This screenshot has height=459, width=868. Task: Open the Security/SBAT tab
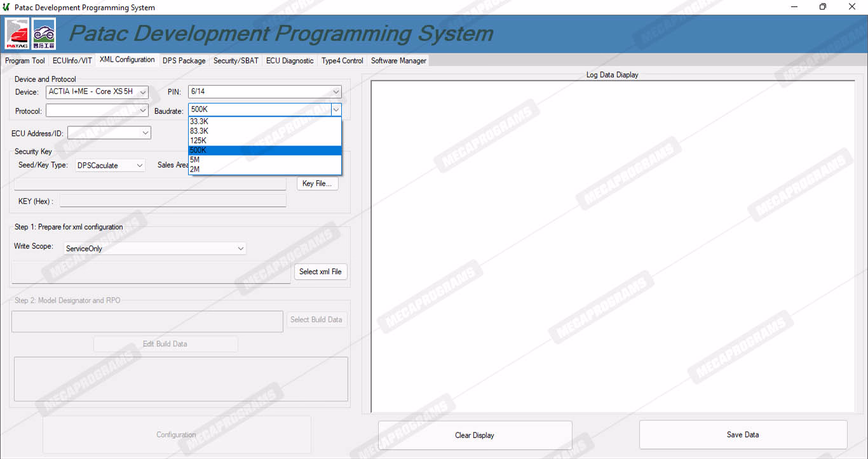coord(236,61)
